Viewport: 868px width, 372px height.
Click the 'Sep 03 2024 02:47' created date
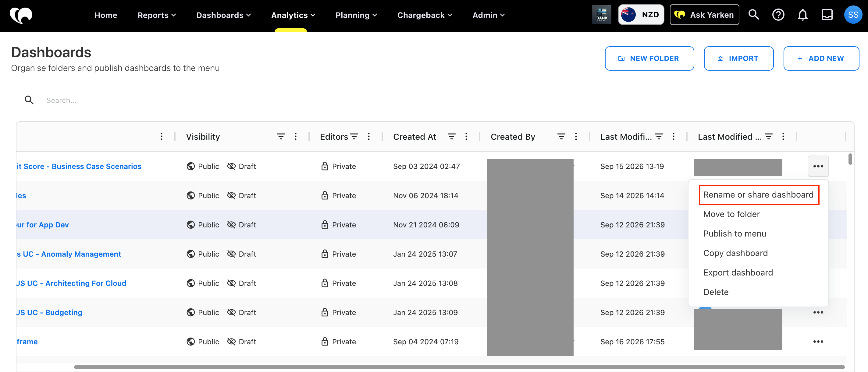tap(426, 166)
